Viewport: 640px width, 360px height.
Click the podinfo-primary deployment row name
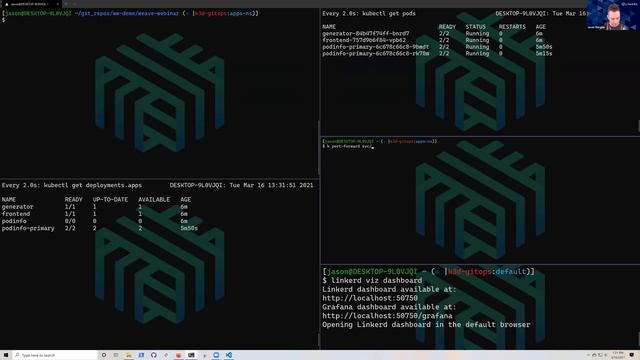pos(28,229)
